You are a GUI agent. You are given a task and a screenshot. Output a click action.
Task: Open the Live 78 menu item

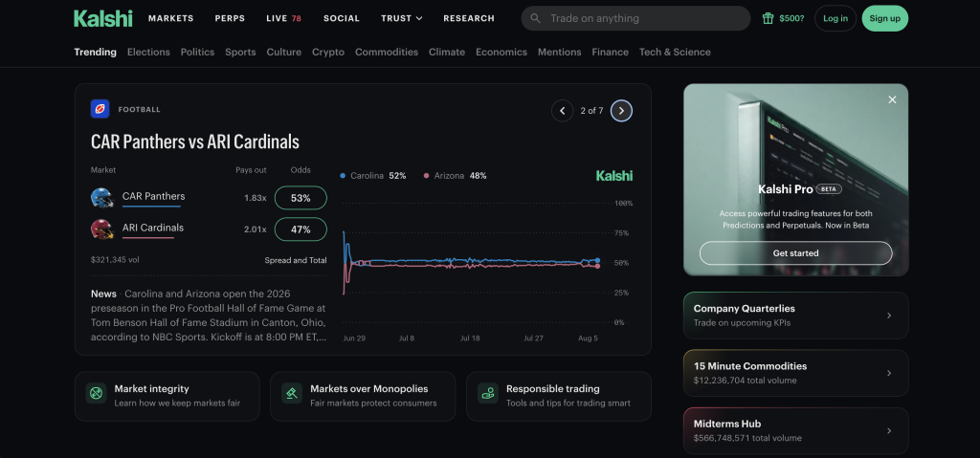coord(283,18)
